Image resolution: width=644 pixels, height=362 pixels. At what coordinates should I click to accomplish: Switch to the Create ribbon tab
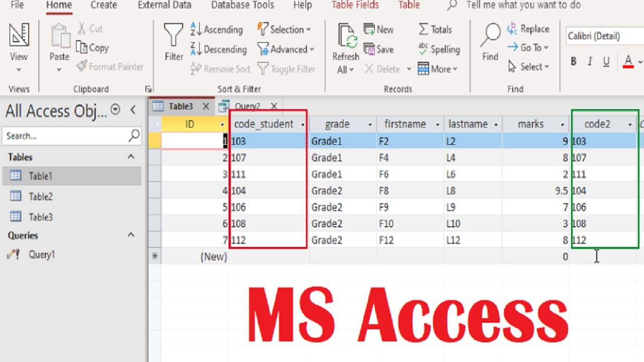pos(104,5)
